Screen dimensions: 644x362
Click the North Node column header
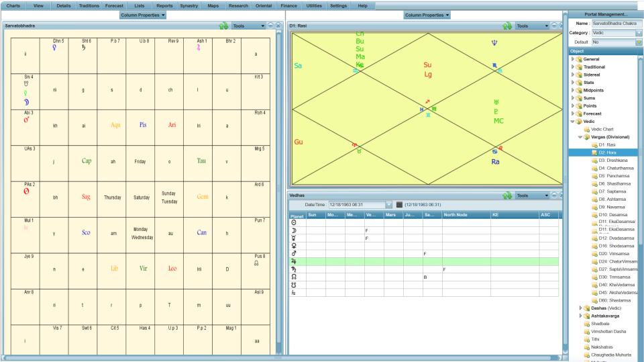click(x=466, y=215)
